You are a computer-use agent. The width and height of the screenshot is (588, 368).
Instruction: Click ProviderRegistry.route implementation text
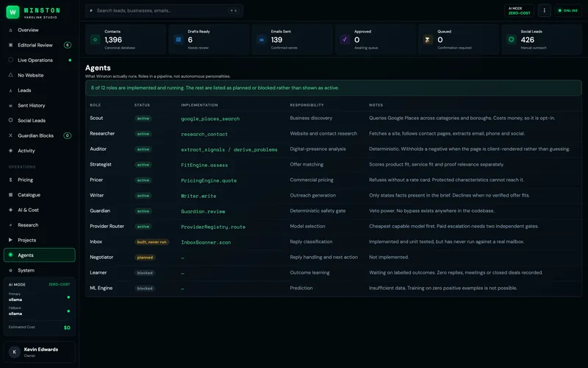(x=213, y=227)
